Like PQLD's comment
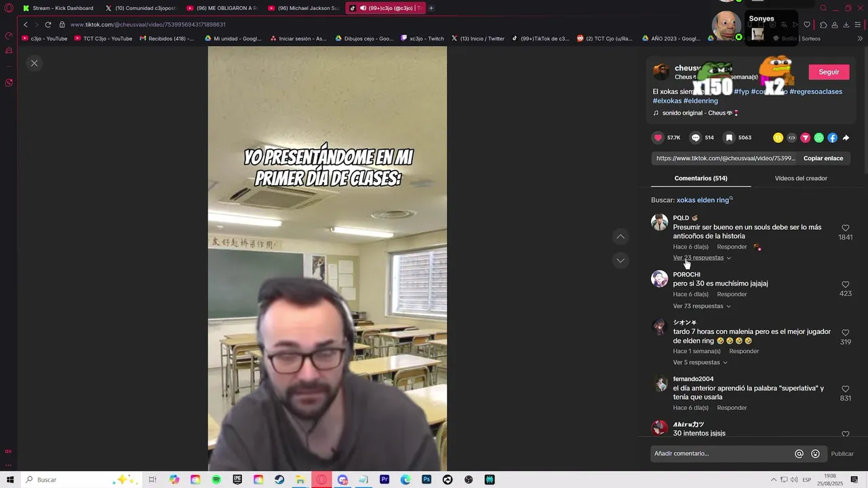The width and height of the screenshot is (868, 488). point(845,228)
